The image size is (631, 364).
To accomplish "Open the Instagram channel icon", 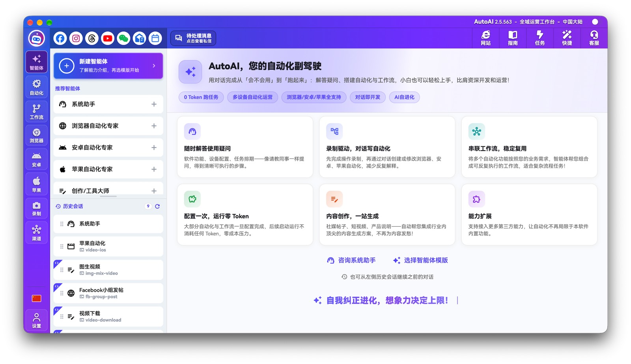I will coord(76,38).
